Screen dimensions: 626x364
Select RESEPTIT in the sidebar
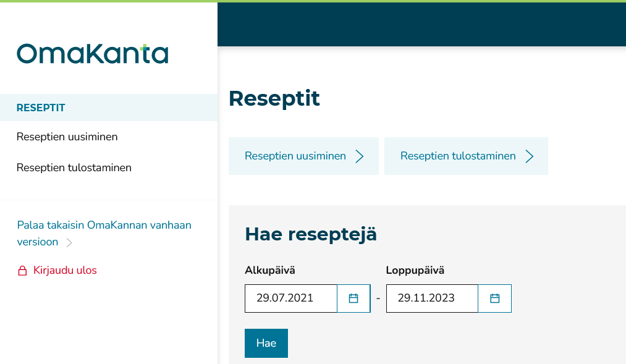point(40,108)
